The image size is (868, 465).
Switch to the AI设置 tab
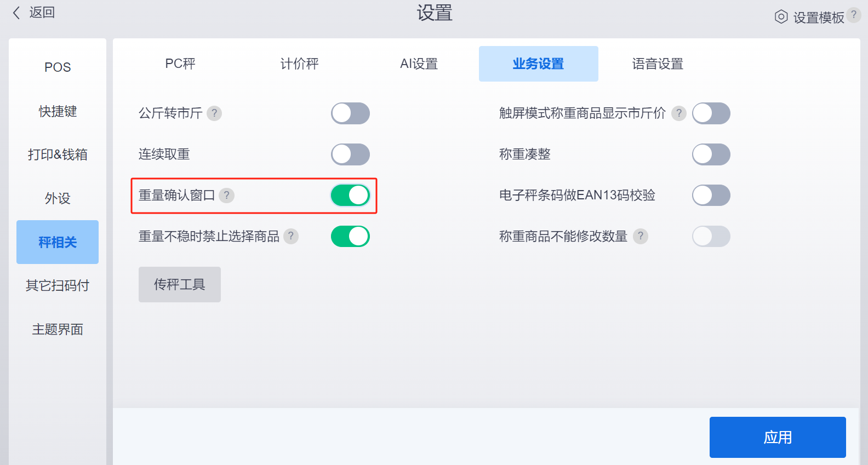coord(419,64)
